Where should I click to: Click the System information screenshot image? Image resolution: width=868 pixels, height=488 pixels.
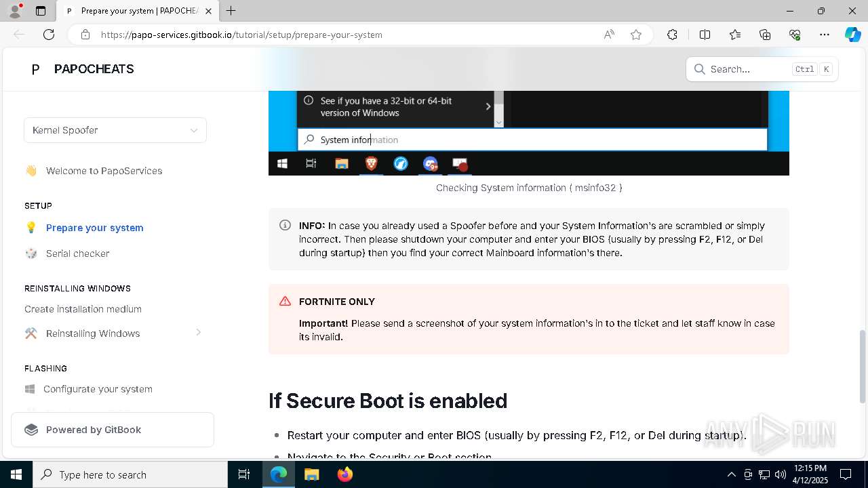click(x=529, y=133)
